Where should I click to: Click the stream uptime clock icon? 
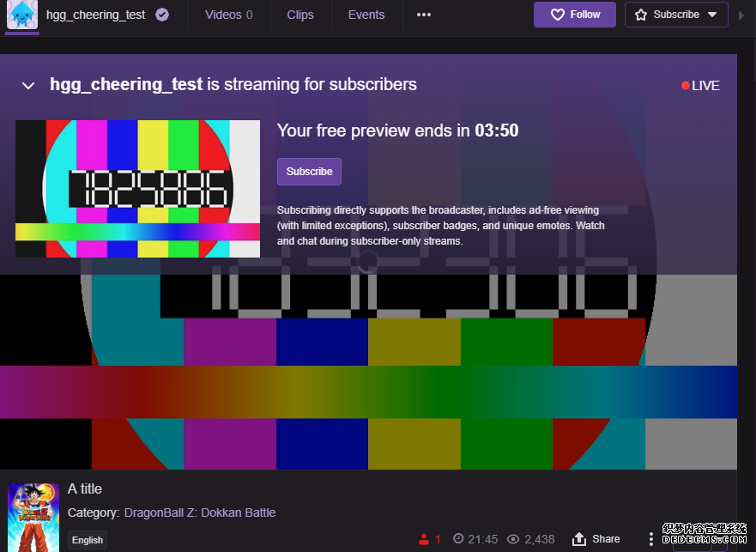pyautogui.click(x=458, y=538)
